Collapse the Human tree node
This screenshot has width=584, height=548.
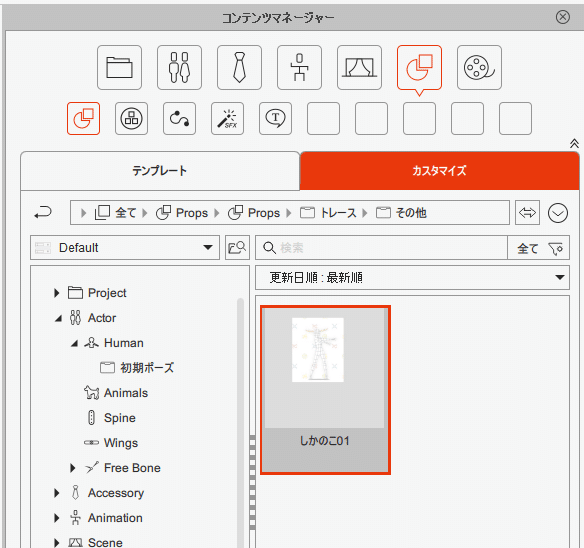coord(74,343)
